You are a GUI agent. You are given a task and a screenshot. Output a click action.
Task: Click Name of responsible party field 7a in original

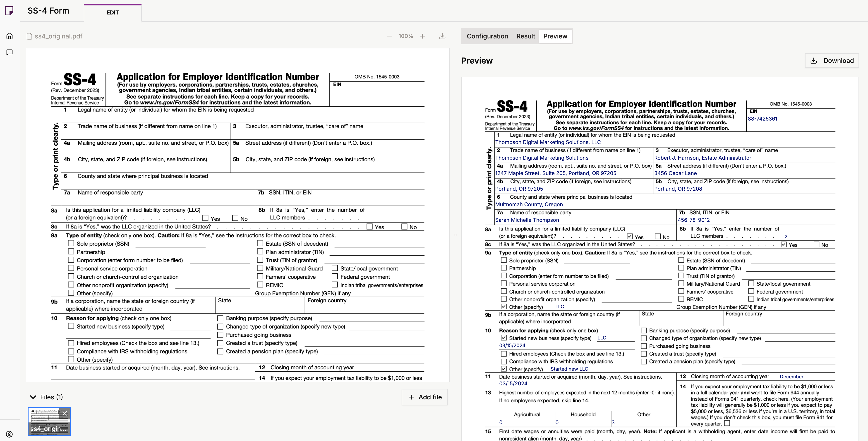[158, 197]
